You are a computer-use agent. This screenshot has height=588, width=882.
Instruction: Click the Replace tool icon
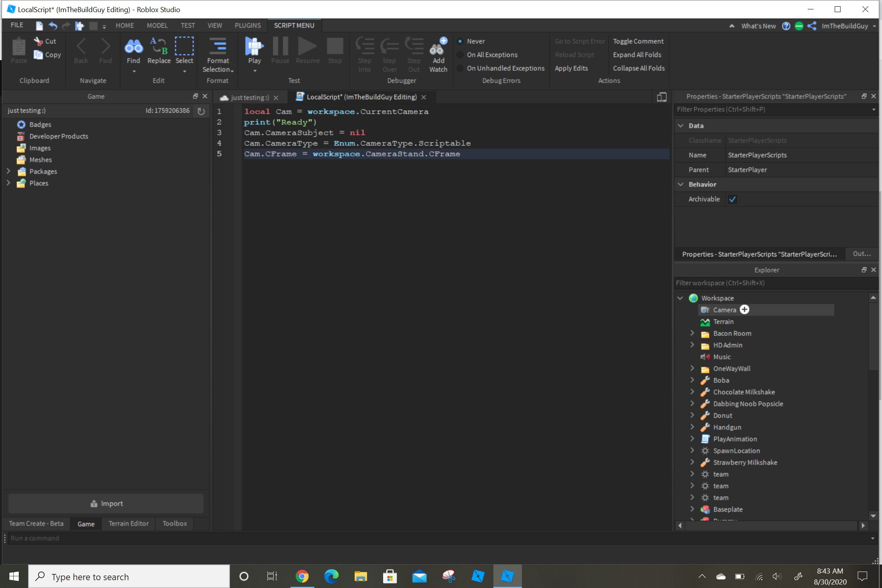[159, 46]
